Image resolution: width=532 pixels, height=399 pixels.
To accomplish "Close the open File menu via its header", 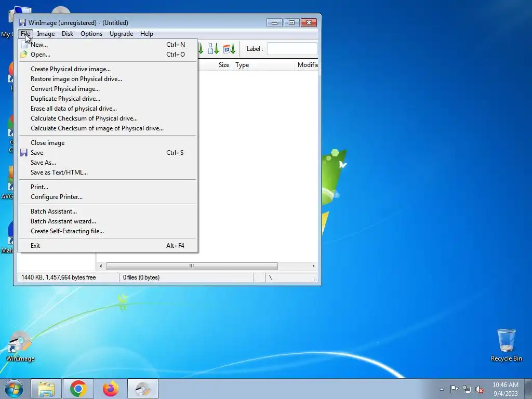I will coord(25,34).
